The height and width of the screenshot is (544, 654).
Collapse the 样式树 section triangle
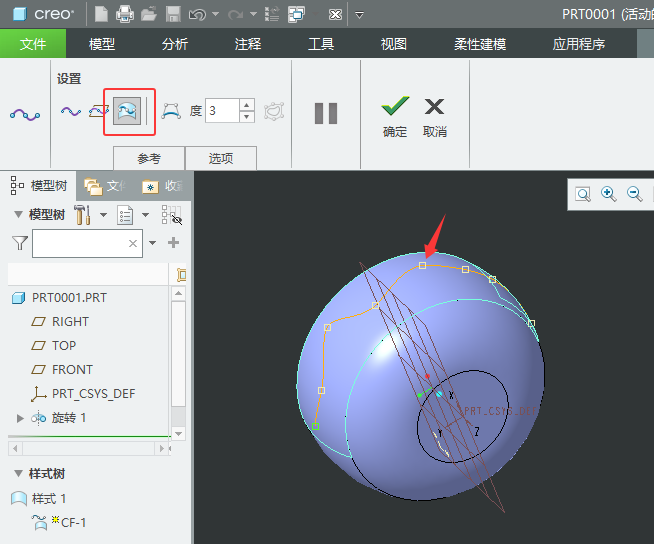(x=18, y=473)
